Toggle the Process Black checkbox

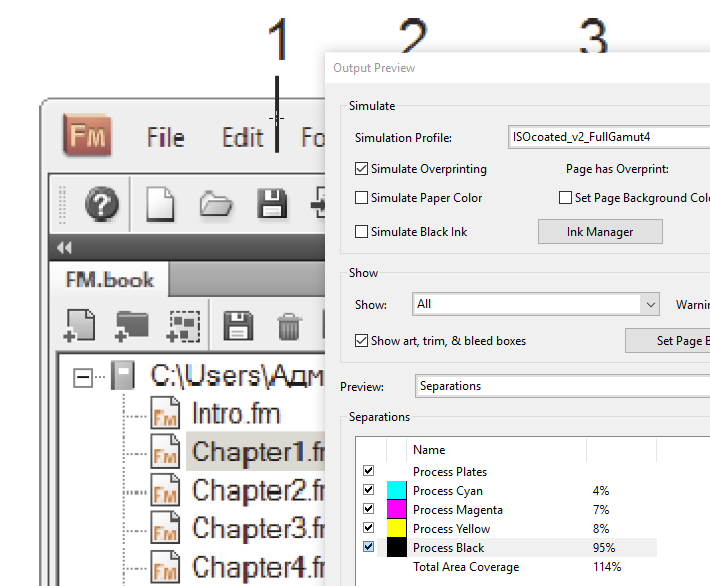(x=369, y=547)
